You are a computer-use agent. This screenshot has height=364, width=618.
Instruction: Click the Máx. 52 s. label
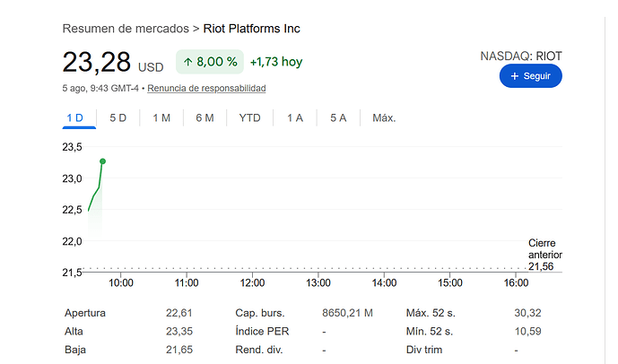431,313
